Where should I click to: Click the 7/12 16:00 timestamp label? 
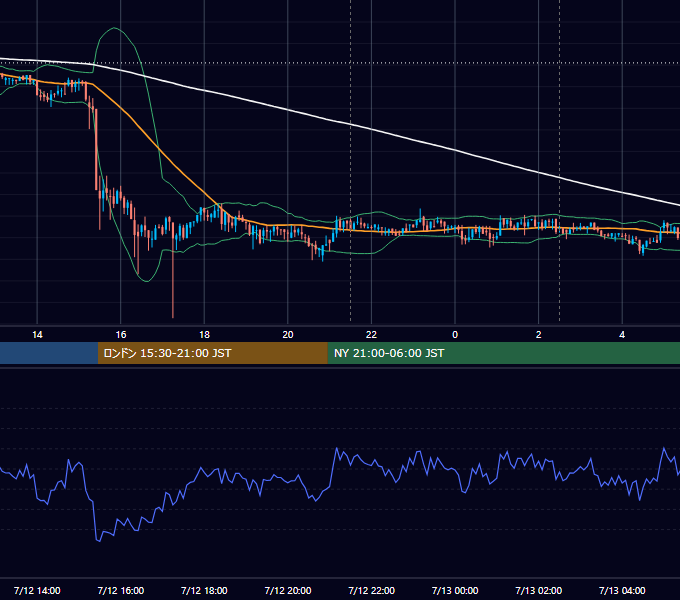click(x=121, y=590)
